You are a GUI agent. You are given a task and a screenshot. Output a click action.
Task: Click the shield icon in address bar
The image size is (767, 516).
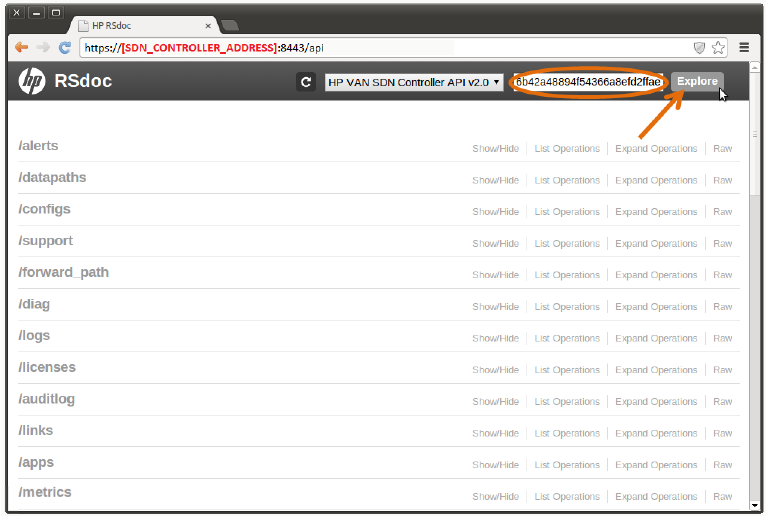[x=699, y=47]
